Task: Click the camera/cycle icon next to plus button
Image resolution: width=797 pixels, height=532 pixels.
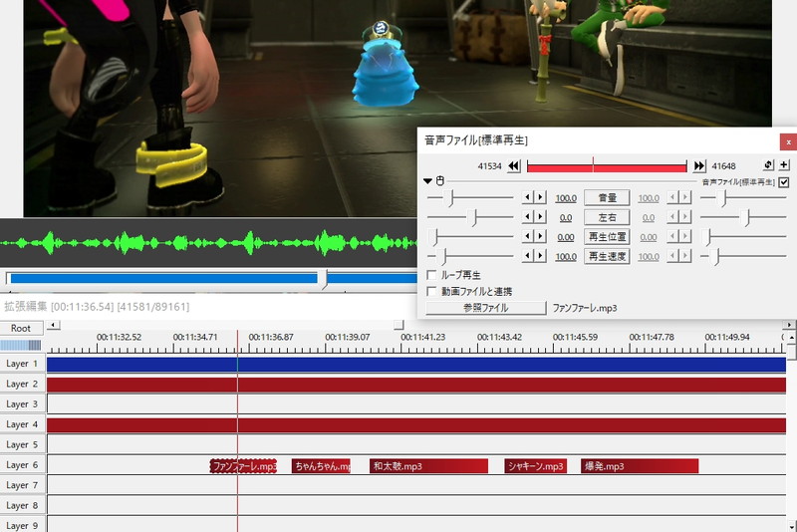Action: 768,165
